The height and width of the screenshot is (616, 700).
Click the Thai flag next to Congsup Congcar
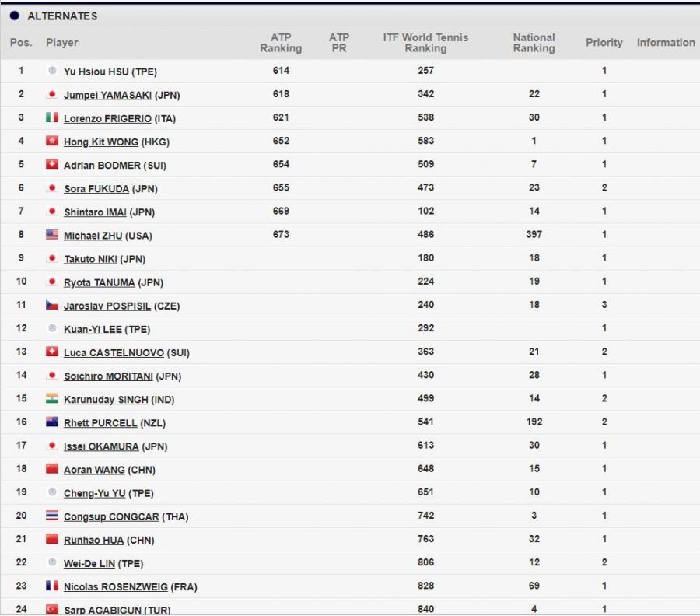(52, 516)
